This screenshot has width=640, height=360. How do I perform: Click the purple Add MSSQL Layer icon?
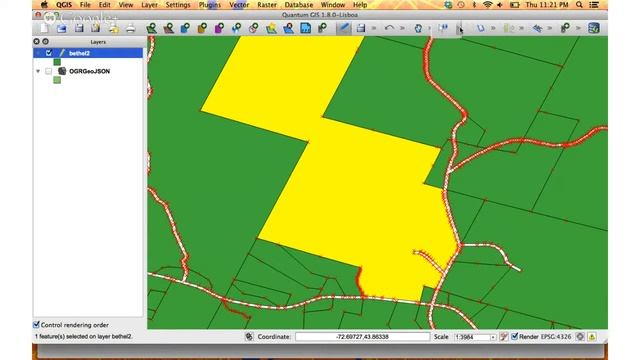click(x=219, y=28)
